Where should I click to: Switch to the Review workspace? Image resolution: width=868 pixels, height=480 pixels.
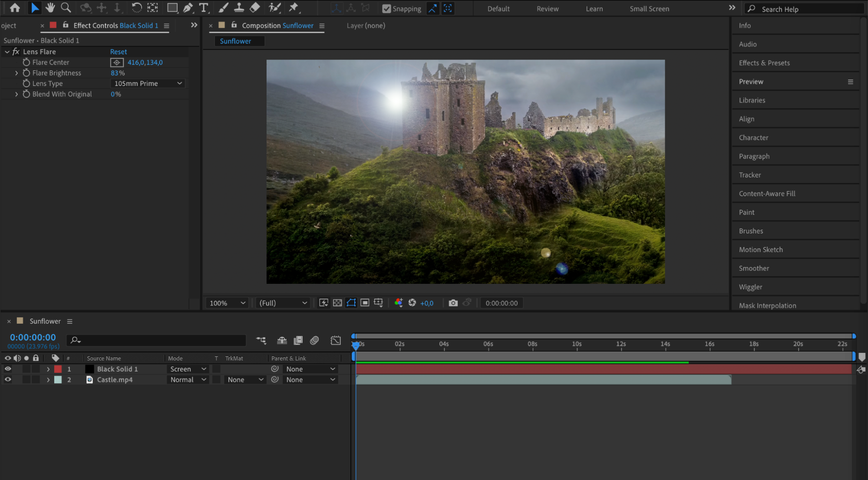[547, 9]
